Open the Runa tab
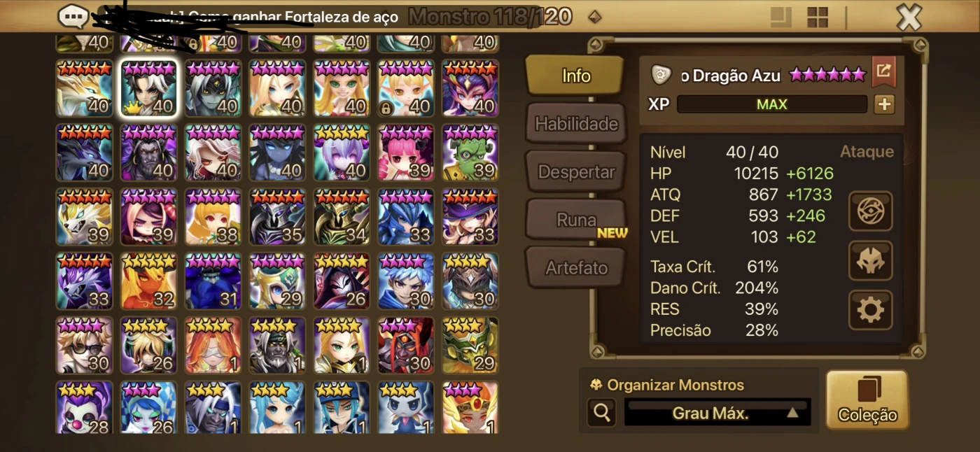 click(x=575, y=220)
